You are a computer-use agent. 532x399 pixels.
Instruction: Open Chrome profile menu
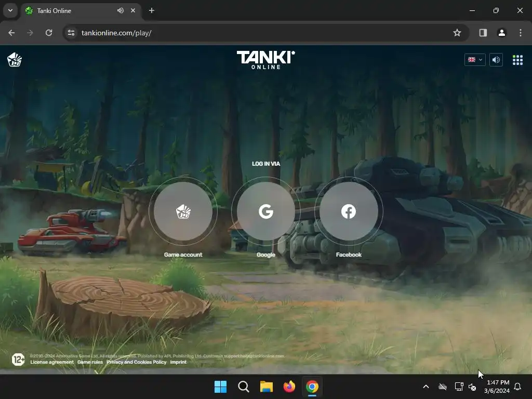[501, 33]
